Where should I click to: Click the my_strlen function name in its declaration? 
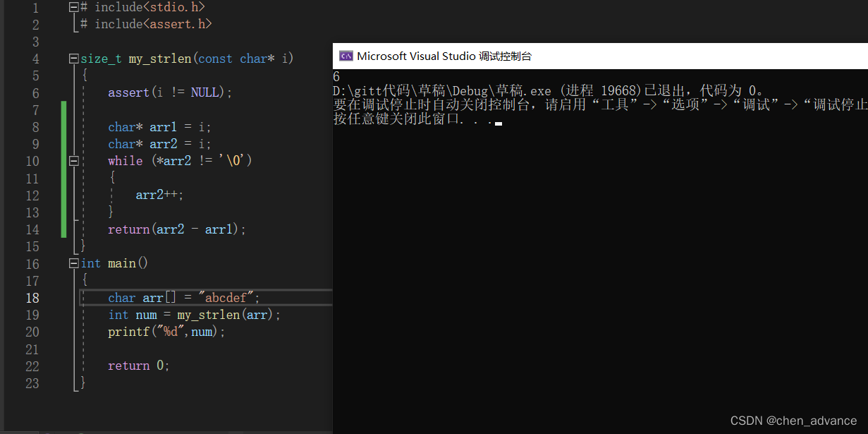pos(160,59)
